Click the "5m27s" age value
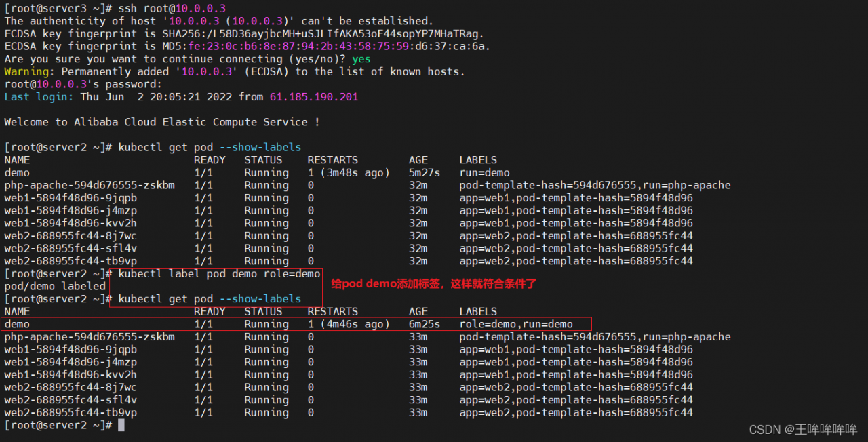Viewport: 868px width, 442px height. [x=424, y=173]
